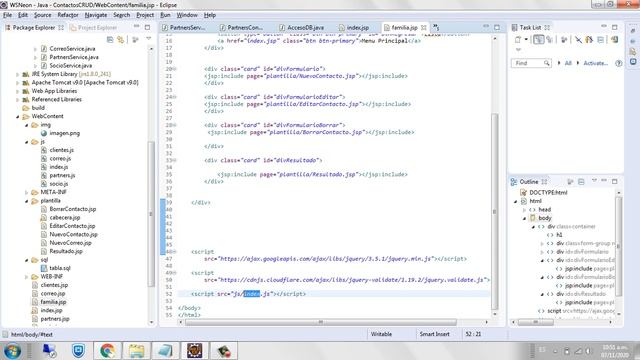Click Show UI Legend icon in Task List
This screenshot has height=360, width=640.
pyautogui.click(x=614, y=40)
